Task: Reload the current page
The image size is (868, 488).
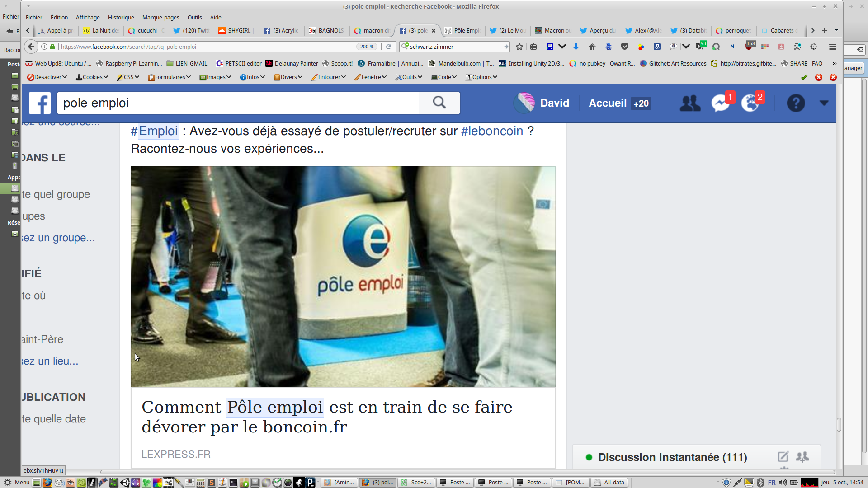Action: [388, 47]
